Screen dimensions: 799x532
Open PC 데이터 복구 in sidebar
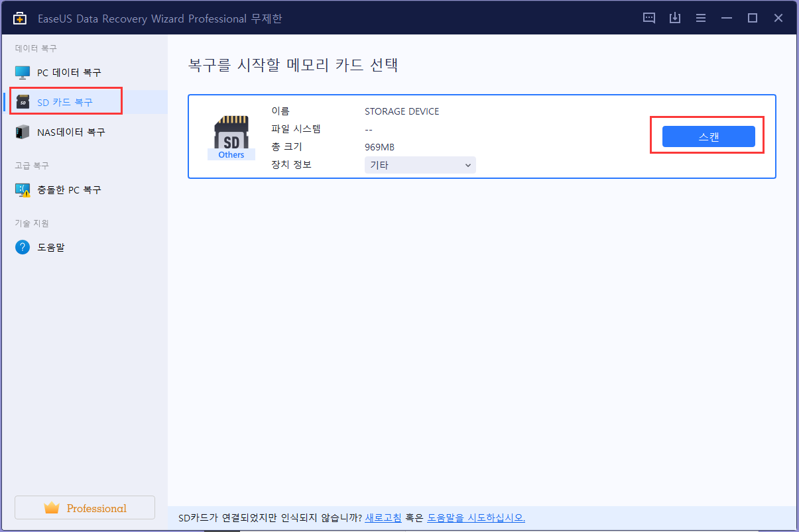pyautogui.click(x=84, y=72)
